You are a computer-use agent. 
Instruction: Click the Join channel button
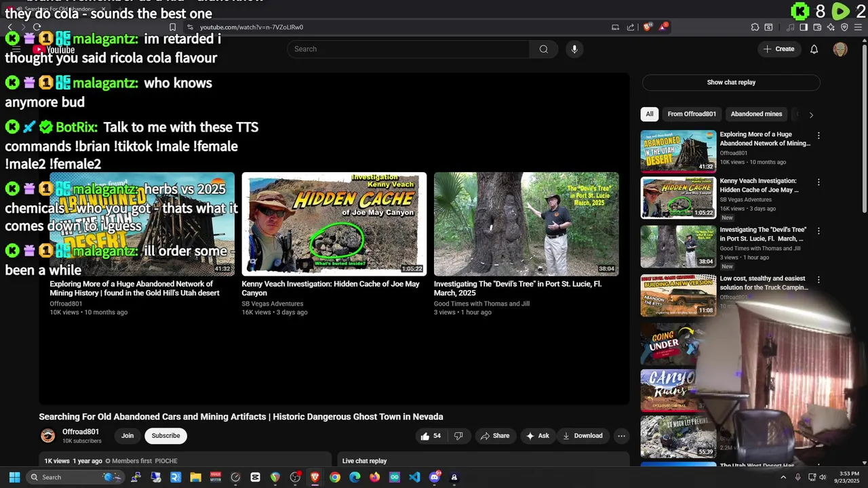click(x=127, y=436)
